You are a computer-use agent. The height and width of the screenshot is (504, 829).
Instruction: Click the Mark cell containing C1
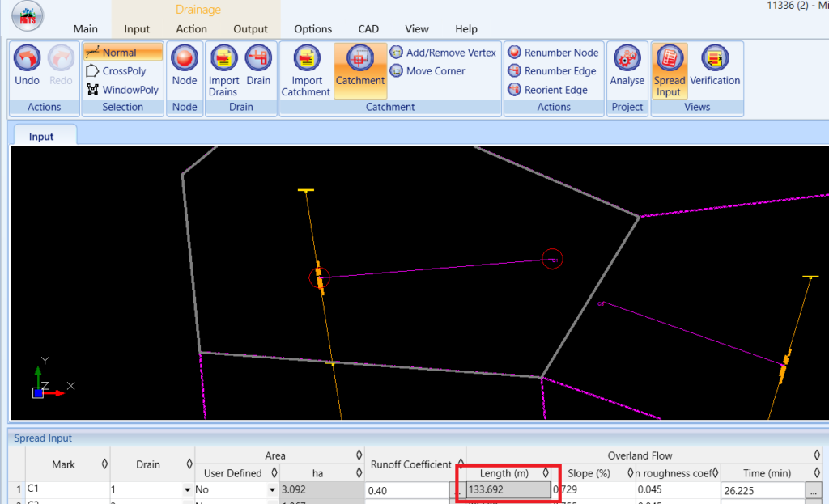pyautogui.click(x=67, y=489)
